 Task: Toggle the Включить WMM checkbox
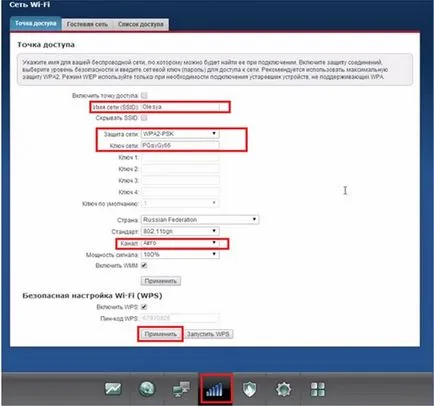pyautogui.click(x=144, y=266)
